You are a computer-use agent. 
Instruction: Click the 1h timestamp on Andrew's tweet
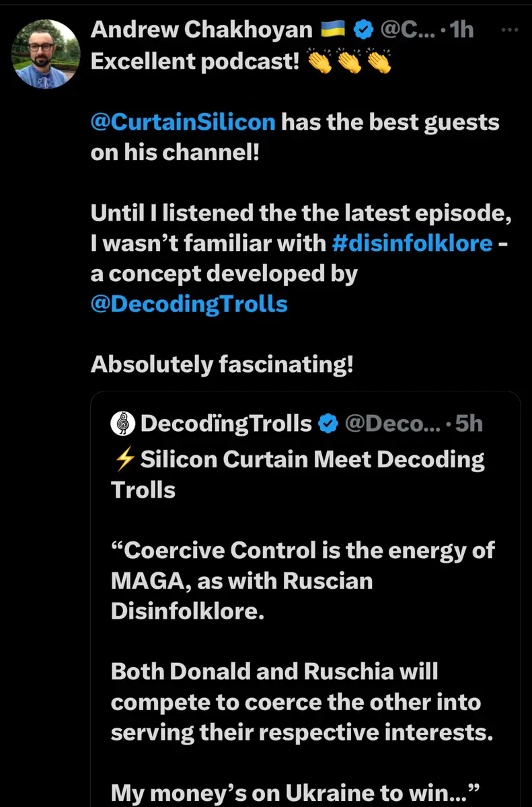click(462, 30)
